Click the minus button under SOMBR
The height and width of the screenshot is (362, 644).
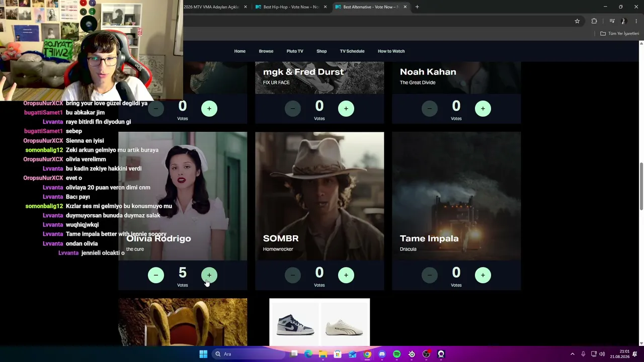(x=293, y=275)
